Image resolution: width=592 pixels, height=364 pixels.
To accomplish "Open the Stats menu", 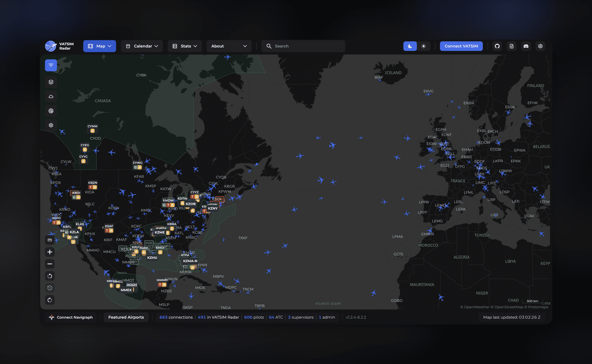I will pyautogui.click(x=185, y=46).
